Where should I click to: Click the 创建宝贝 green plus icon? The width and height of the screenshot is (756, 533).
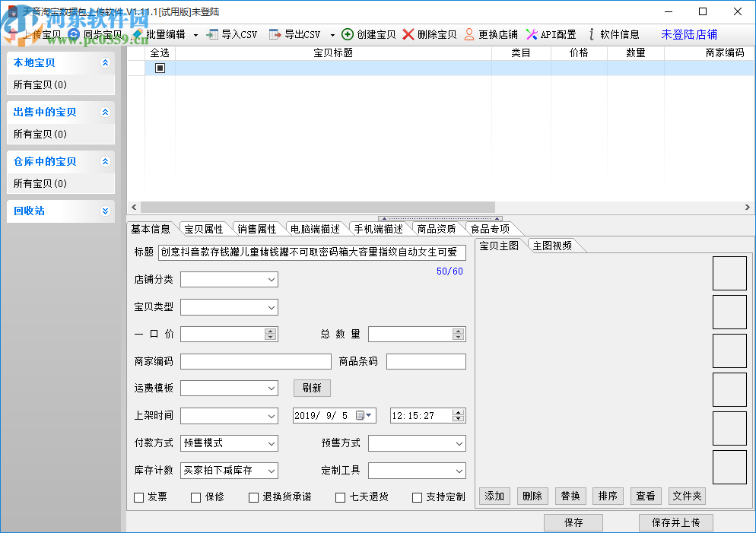(x=347, y=34)
